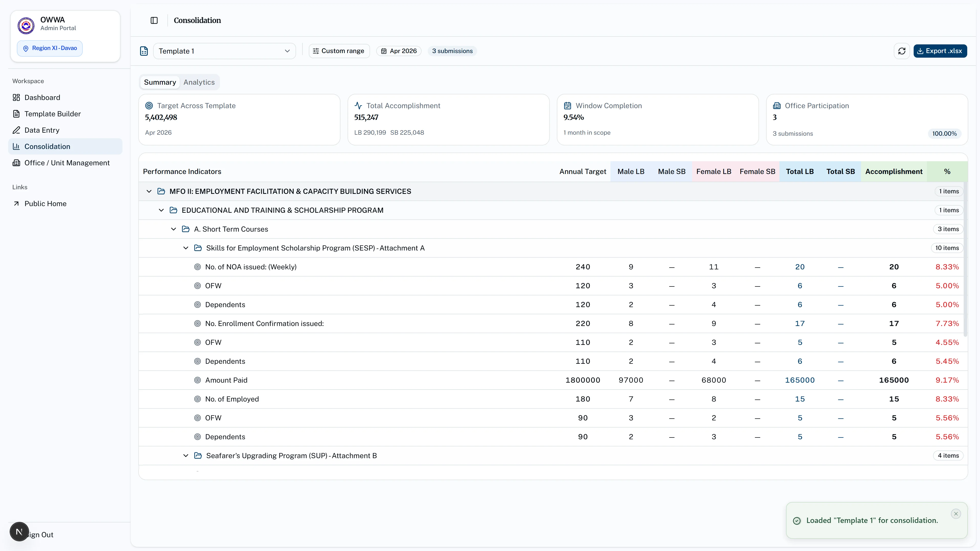This screenshot has height=551, width=980.
Task: Open Consolidation in the sidebar
Action: coord(65,147)
